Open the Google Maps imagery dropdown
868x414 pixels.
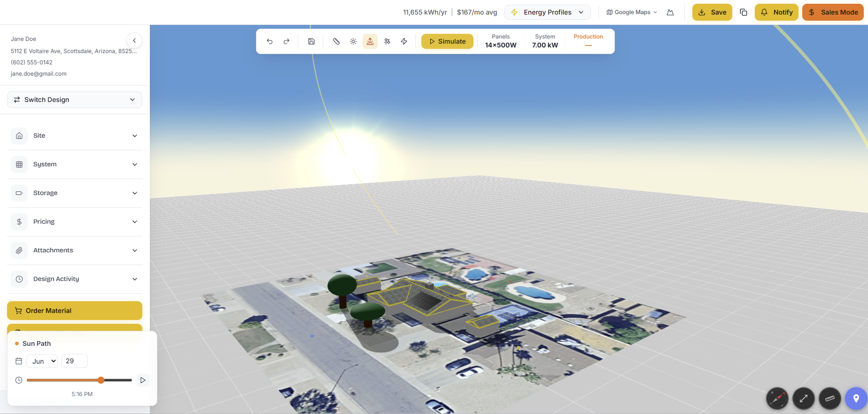click(x=632, y=12)
